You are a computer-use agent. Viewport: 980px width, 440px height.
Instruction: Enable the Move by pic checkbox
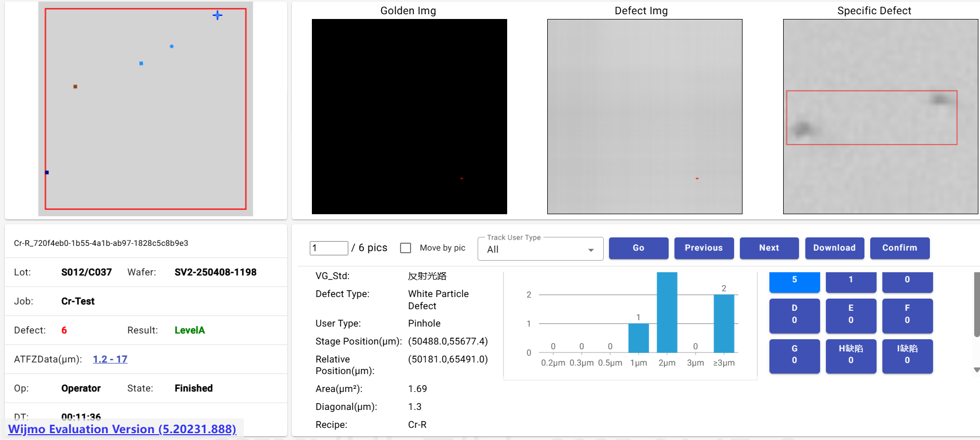point(405,248)
